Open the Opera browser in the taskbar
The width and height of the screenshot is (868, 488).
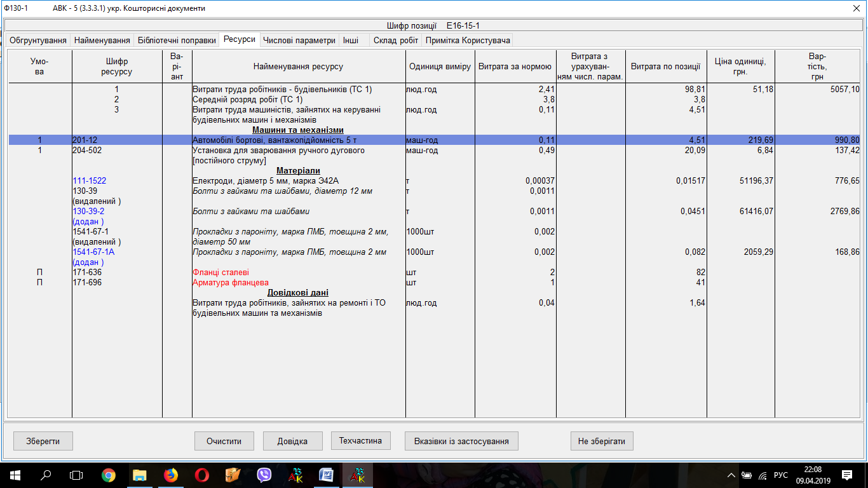201,475
